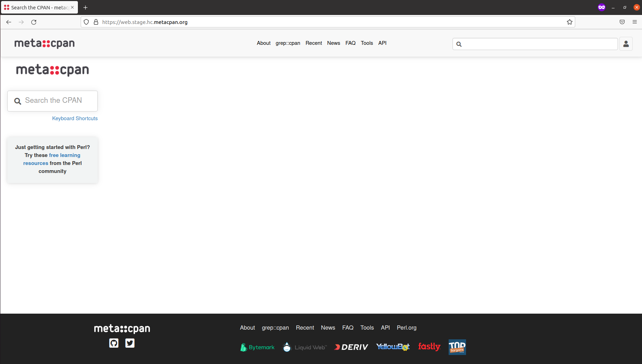Open FAQ in the header navigation
The width and height of the screenshot is (642, 364).
[351, 43]
